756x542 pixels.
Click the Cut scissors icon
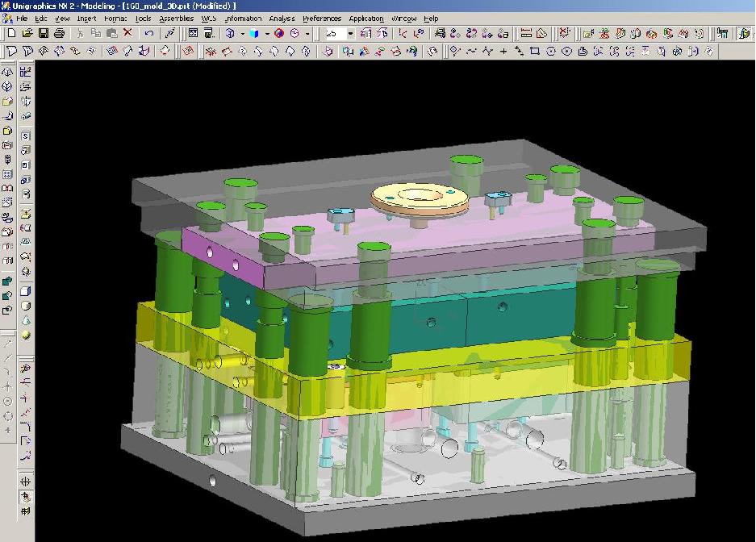(80, 34)
